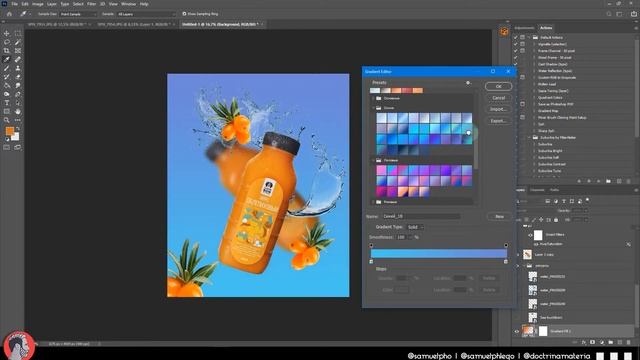Select the Brush tool

[x=7, y=68]
